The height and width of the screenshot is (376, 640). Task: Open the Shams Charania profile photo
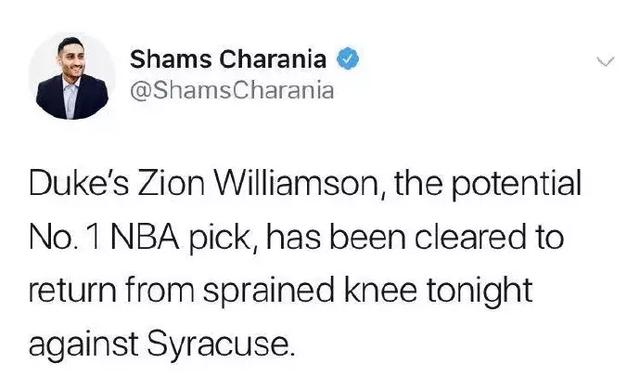click(72, 77)
